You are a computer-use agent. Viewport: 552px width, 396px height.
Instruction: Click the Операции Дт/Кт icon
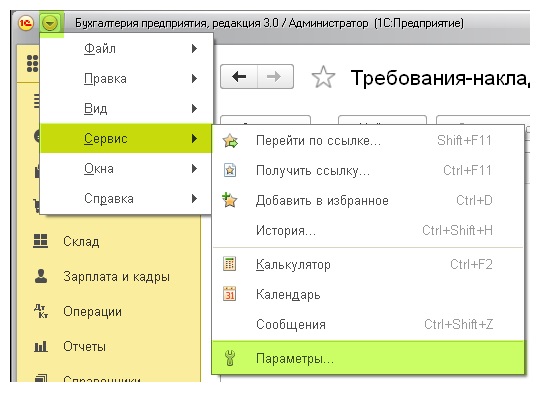coord(41,311)
